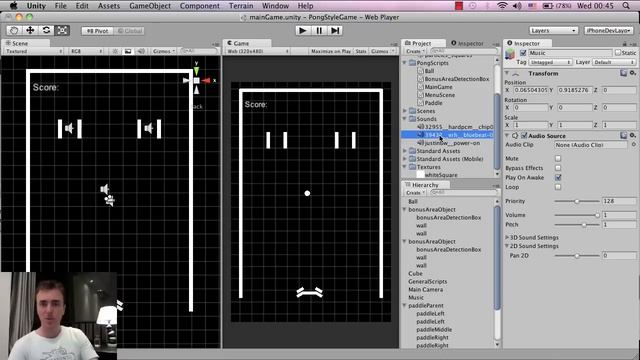Click the camera gizmo in Scene view

109,200
